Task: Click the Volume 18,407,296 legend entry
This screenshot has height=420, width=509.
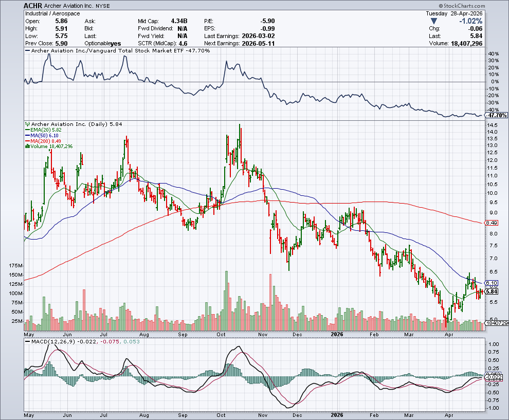Action: pos(51,147)
